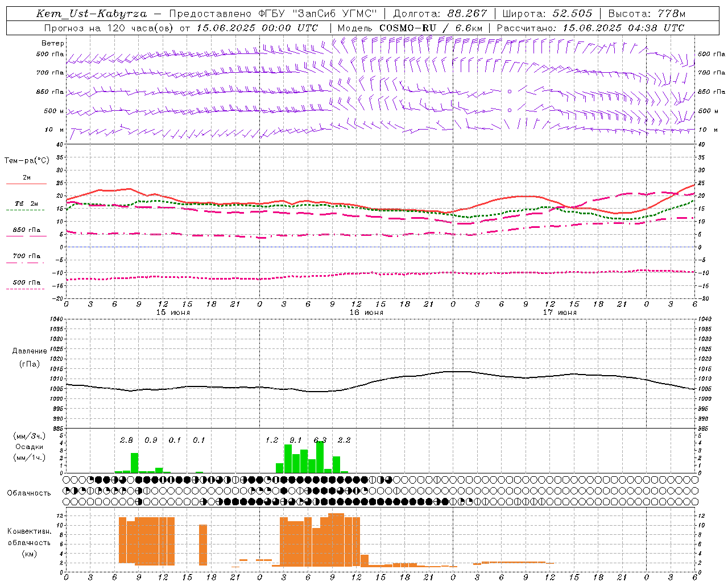Click the 850 гПа temperature legend entry

point(26,230)
